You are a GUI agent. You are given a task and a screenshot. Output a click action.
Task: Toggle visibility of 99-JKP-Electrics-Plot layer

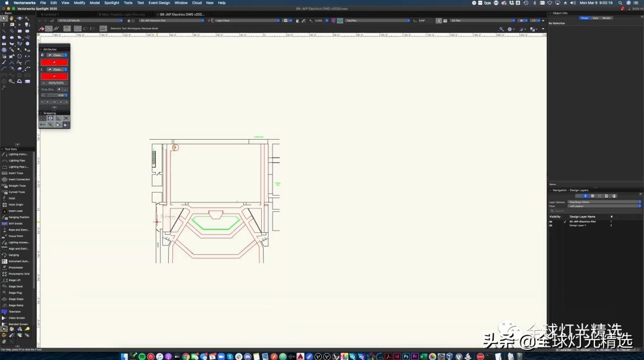tap(550, 221)
